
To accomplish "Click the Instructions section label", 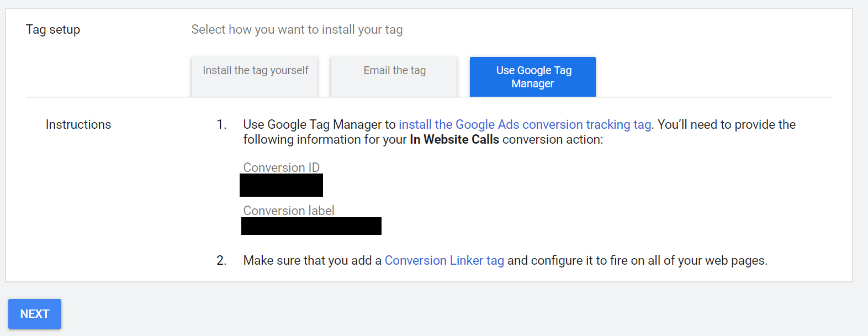I will pos(78,125).
